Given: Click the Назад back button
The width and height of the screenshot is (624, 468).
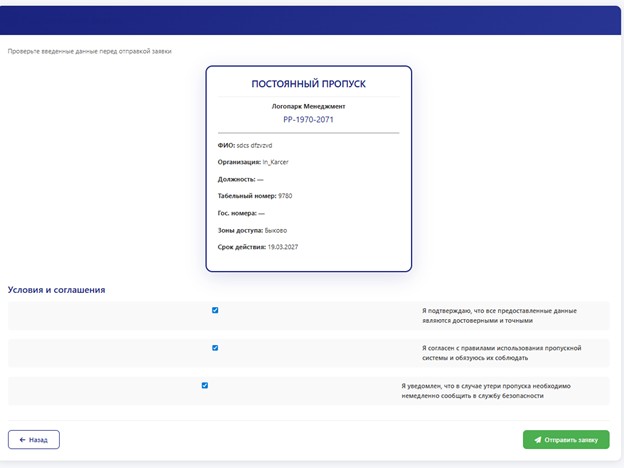Looking at the screenshot, I should 34,439.
